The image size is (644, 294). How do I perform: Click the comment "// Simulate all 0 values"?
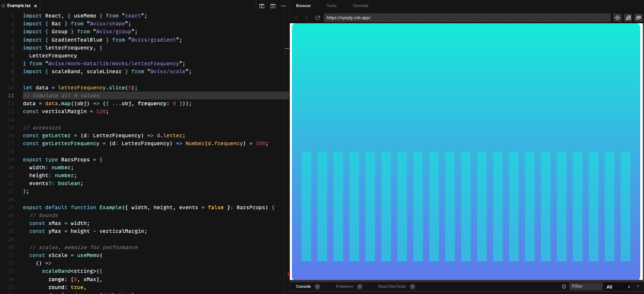click(61, 96)
